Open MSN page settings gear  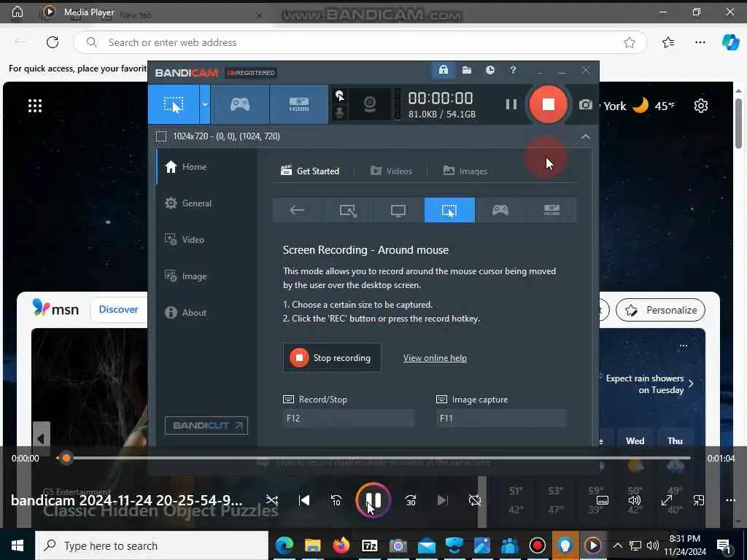(701, 106)
